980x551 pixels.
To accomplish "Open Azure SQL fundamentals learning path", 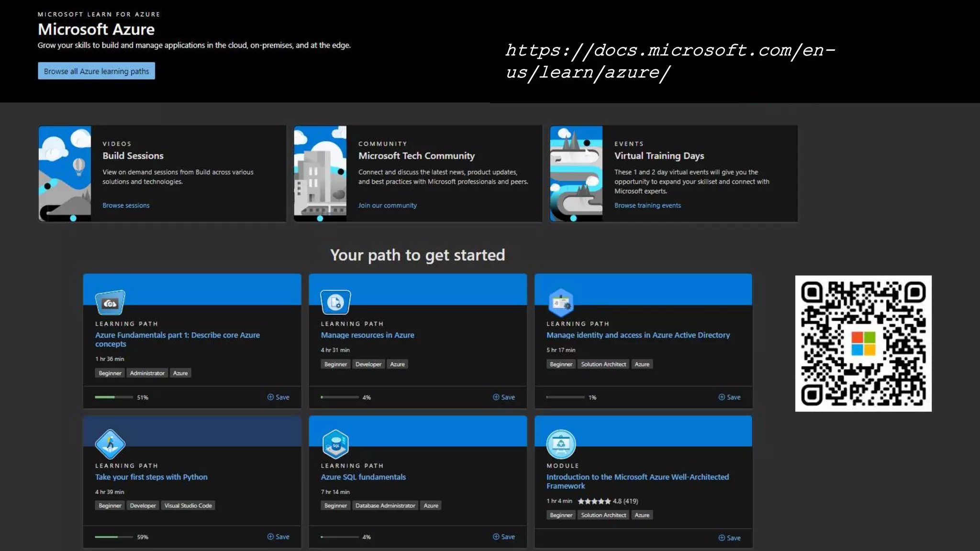I will [x=363, y=477].
